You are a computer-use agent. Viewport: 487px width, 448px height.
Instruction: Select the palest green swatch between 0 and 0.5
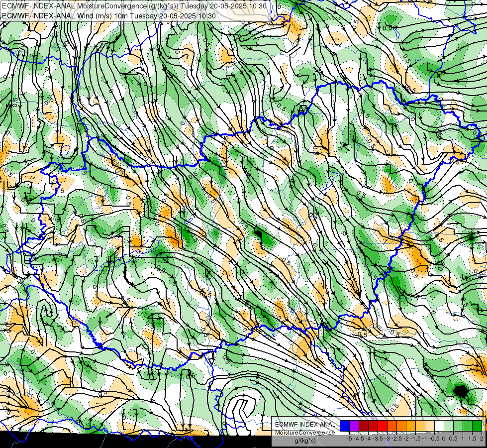click(x=449, y=426)
